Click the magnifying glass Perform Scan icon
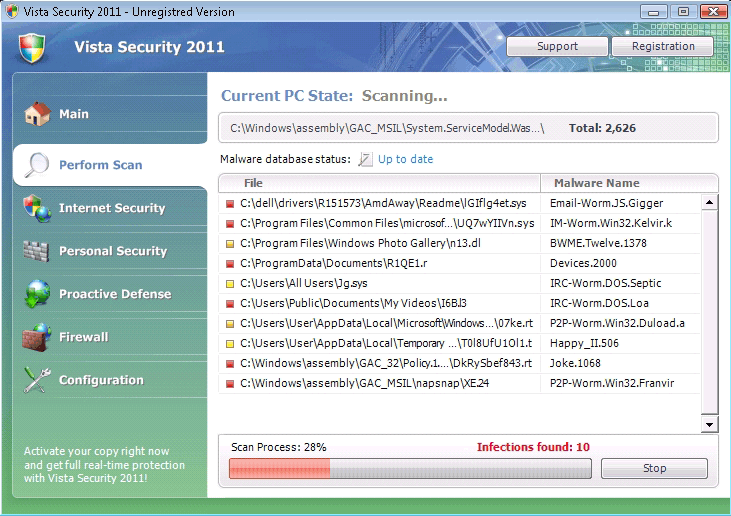 tap(37, 165)
